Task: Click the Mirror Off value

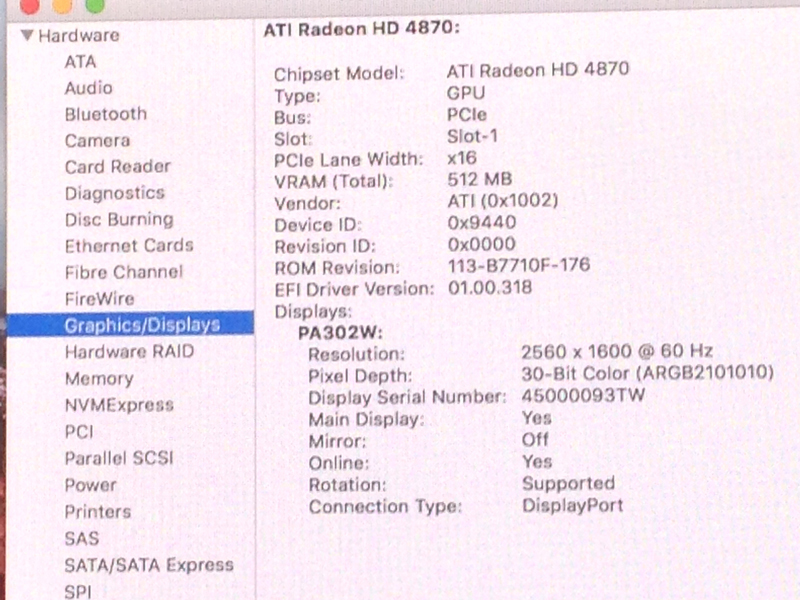Action: pyautogui.click(x=535, y=439)
